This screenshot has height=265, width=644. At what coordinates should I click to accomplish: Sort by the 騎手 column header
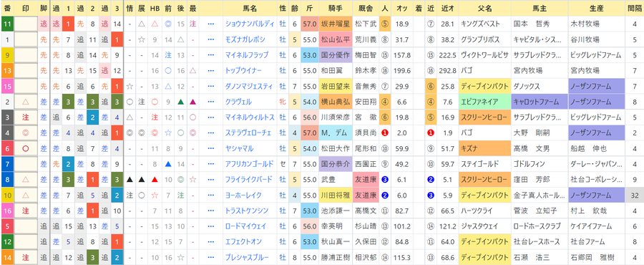pyautogui.click(x=336, y=8)
